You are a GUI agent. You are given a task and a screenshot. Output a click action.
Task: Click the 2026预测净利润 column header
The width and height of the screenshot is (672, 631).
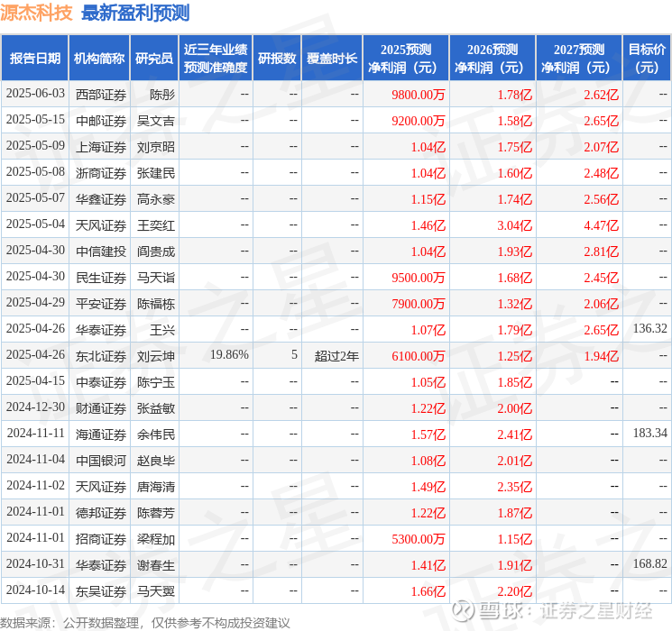(492, 59)
